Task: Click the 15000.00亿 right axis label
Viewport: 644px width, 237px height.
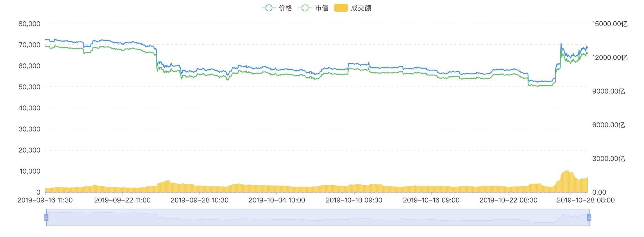Action: point(610,24)
